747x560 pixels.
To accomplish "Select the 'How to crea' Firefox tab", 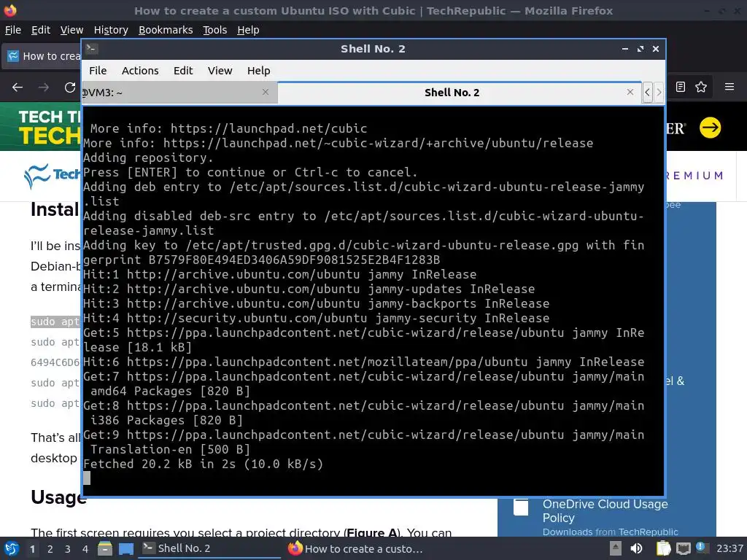I will point(42,56).
